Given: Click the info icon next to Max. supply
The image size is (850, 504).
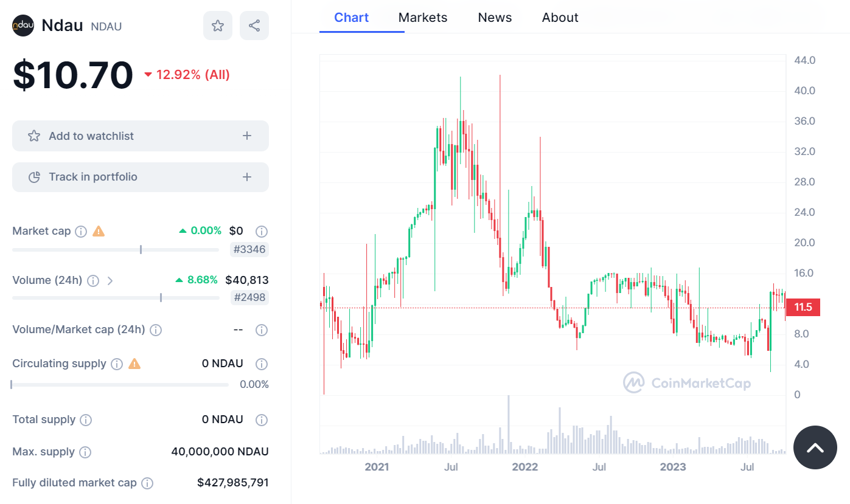Looking at the screenshot, I should coord(85,452).
